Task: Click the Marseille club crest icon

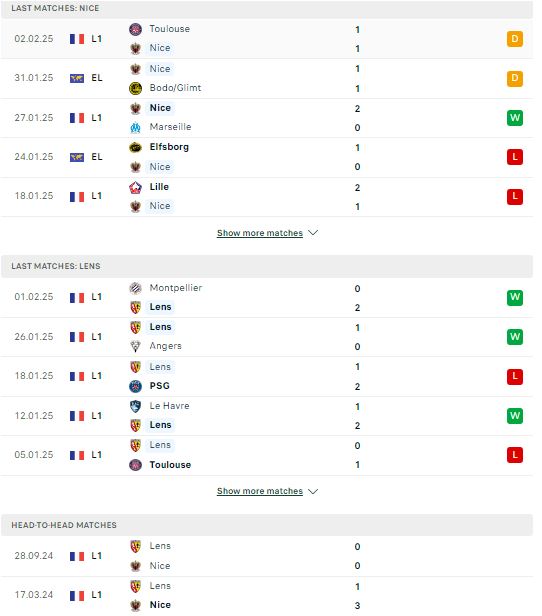Action: coord(135,127)
